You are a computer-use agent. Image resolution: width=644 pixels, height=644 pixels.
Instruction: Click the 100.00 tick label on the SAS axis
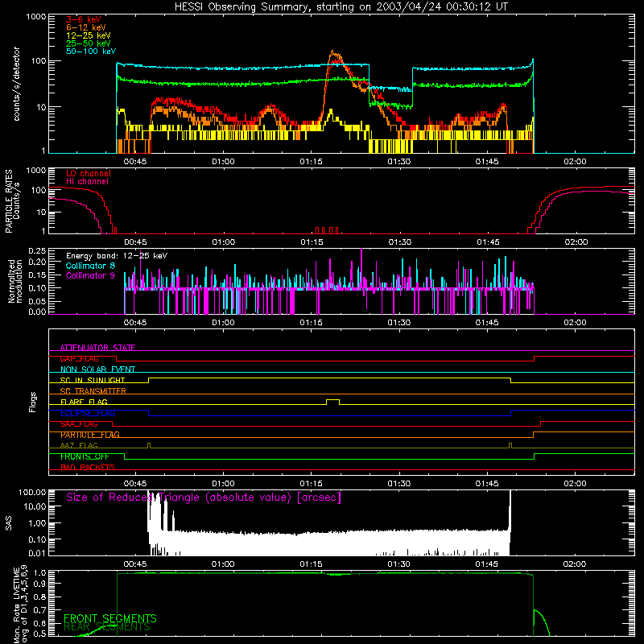[32, 492]
